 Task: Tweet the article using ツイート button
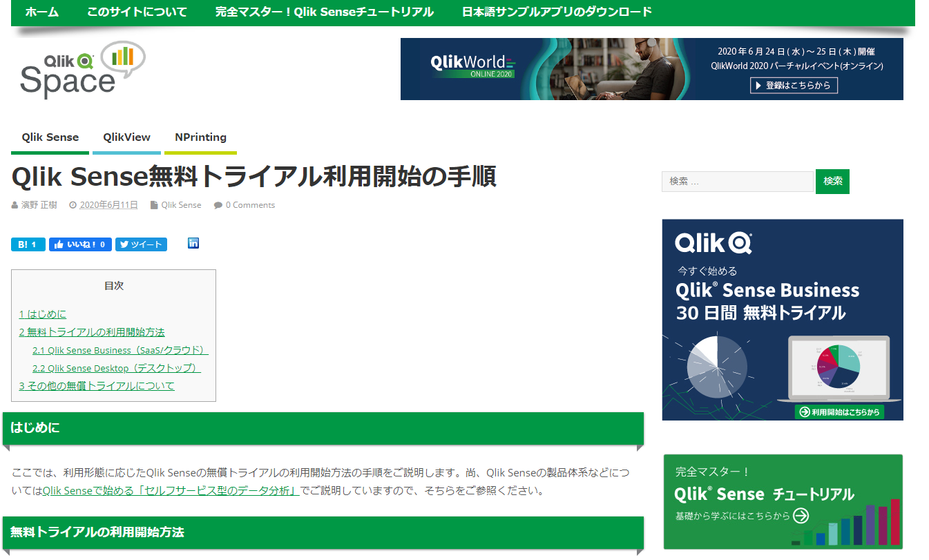(x=141, y=244)
